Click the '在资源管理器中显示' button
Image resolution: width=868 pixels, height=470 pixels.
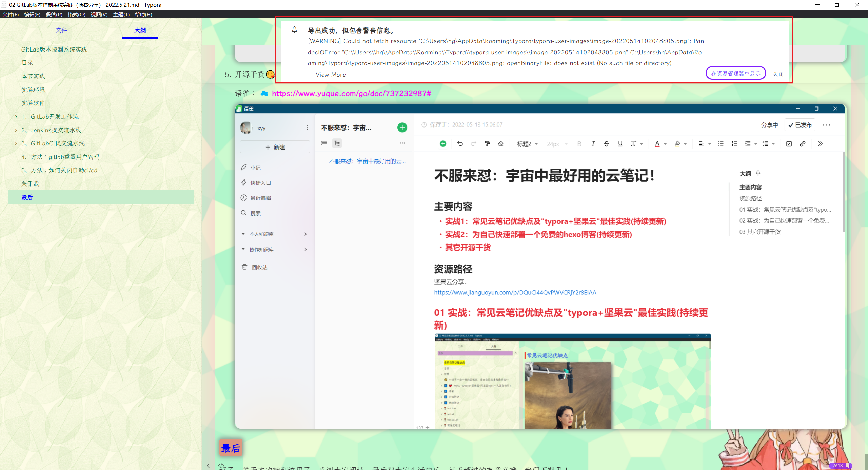736,73
